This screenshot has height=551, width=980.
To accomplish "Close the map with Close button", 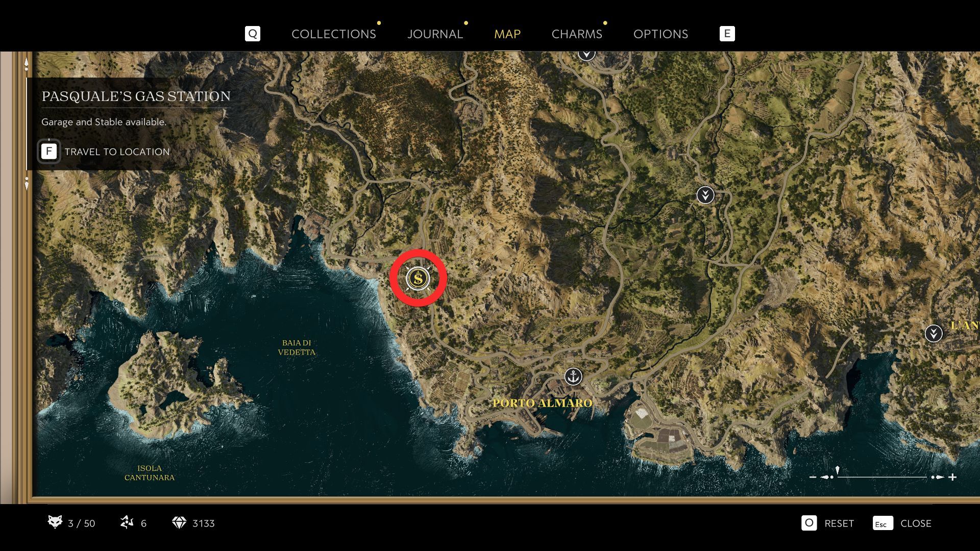I will click(x=916, y=523).
